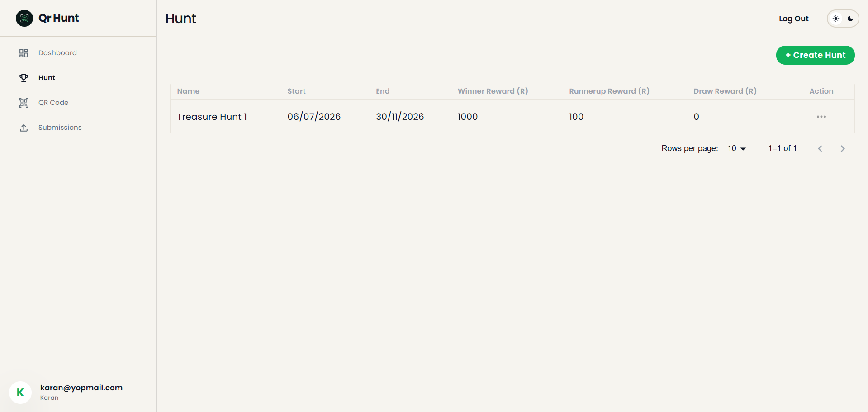Click the Qr Hunt logo icon
Screen dimensions: 868x412
(24, 18)
